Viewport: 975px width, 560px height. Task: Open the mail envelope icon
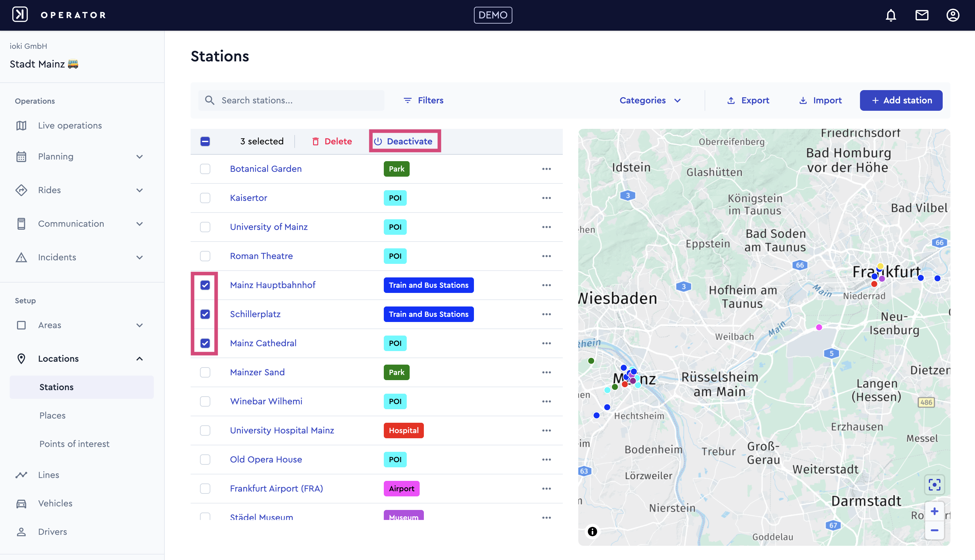[x=922, y=16]
